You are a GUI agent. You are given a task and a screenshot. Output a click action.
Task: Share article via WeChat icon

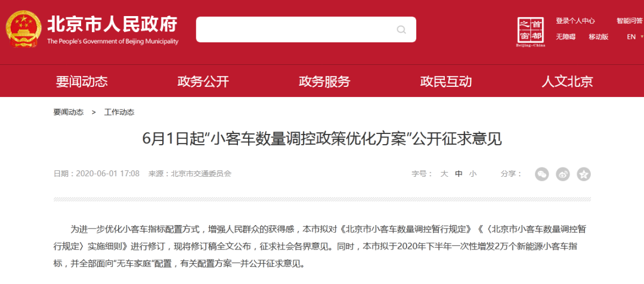click(541, 174)
